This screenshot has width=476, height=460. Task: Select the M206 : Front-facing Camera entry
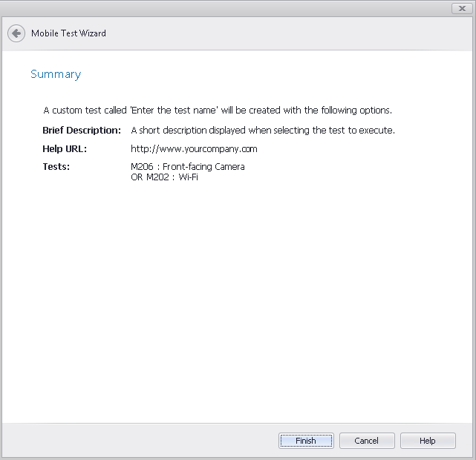(187, 167)
